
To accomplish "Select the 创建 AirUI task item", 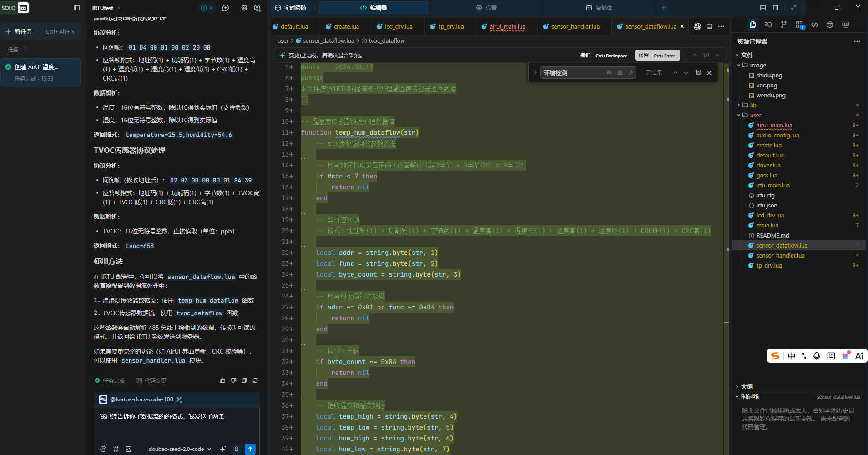I will [41, 72].
